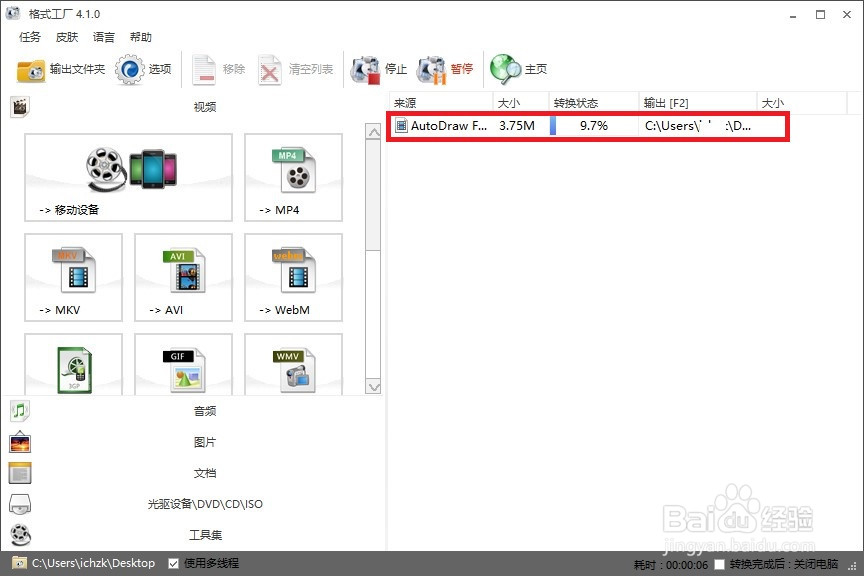Click the format list scroll down arrow

coord(374,387)
